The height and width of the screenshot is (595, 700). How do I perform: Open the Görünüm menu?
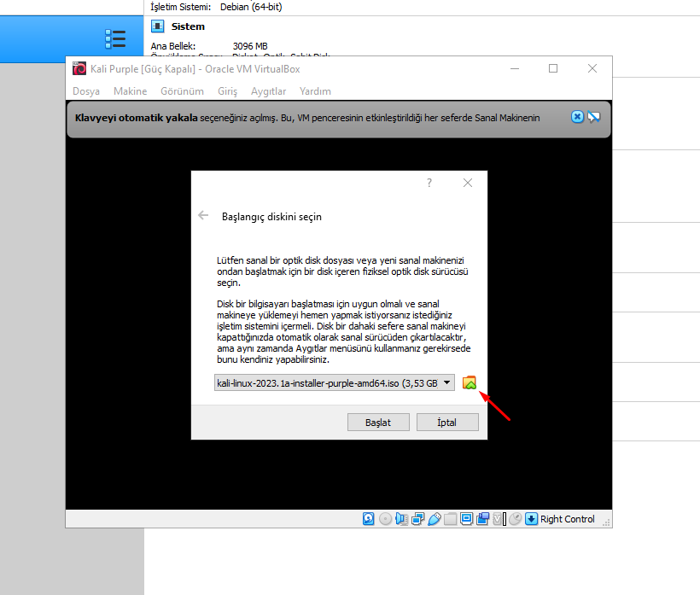click(x=182, y=91)
